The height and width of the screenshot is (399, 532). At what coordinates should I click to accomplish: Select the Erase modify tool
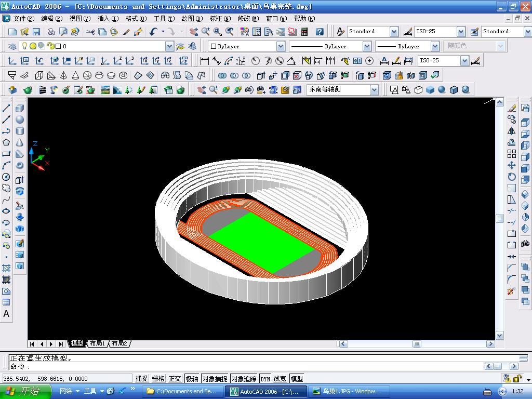(x=512, y=108)
